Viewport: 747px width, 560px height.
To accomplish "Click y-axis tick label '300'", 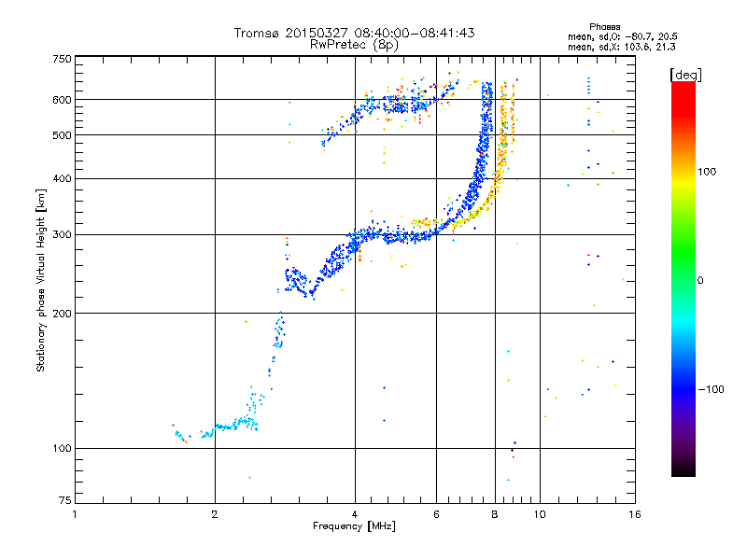I will (x=62, y=235).
